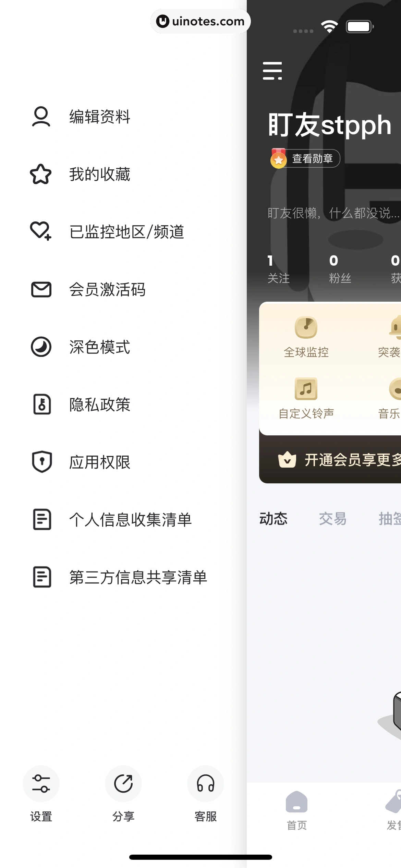The image size is (401, 868).
Task: Toggle Dark Mode (深色模式)
Action: [99, 347]
